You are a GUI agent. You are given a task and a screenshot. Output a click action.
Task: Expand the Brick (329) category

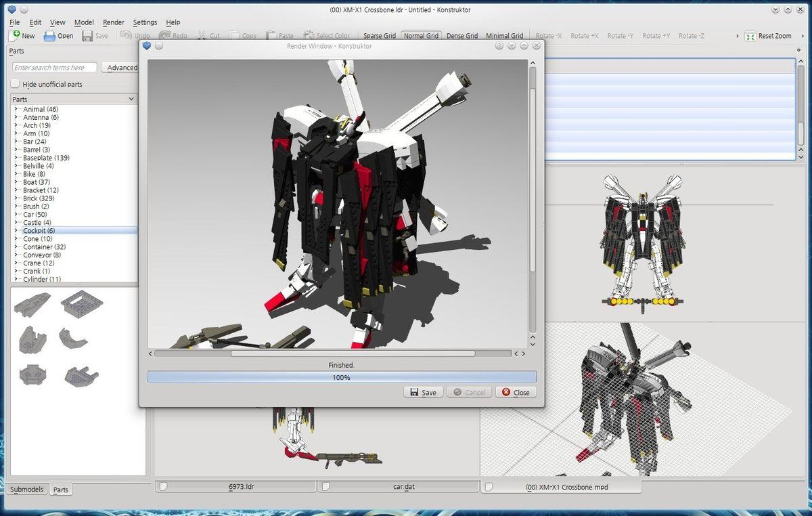16,198
